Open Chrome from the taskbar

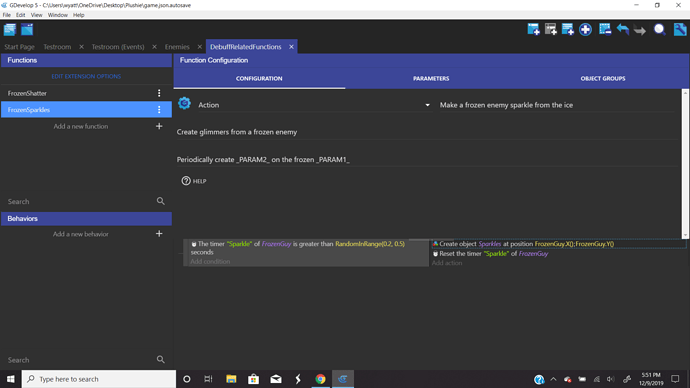click(320, 379)
